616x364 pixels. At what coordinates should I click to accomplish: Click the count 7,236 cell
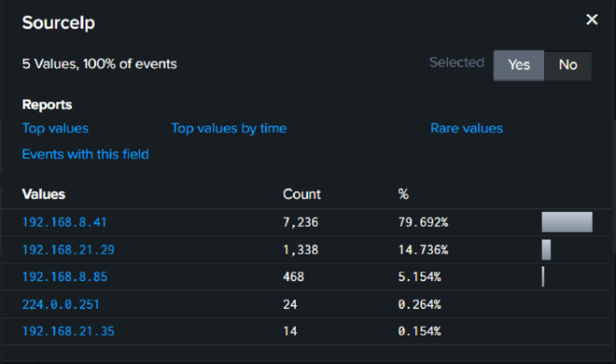[x=301, y=222]
